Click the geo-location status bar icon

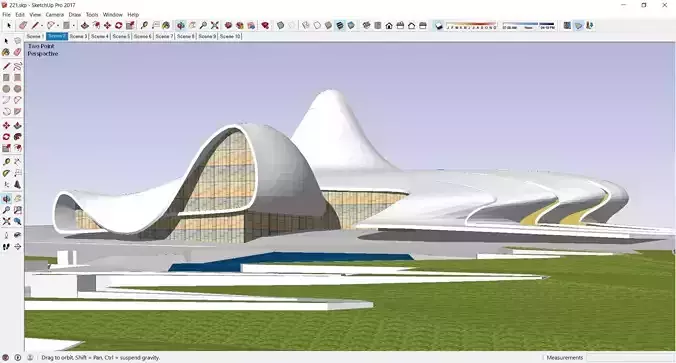click(6, 357)
